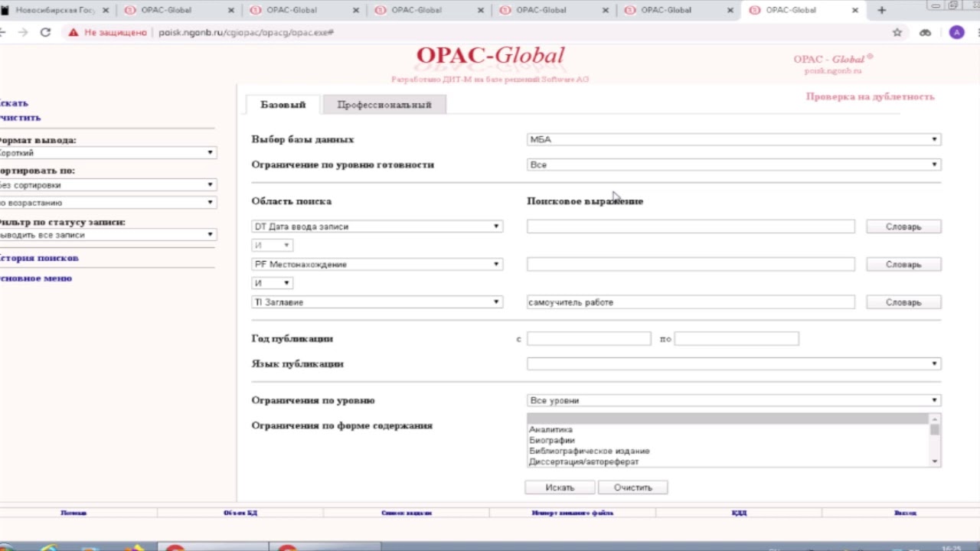This screenshot has width=980, height=551.
Task: Click the 'с' publication year start field
Action: click(589, 338)
